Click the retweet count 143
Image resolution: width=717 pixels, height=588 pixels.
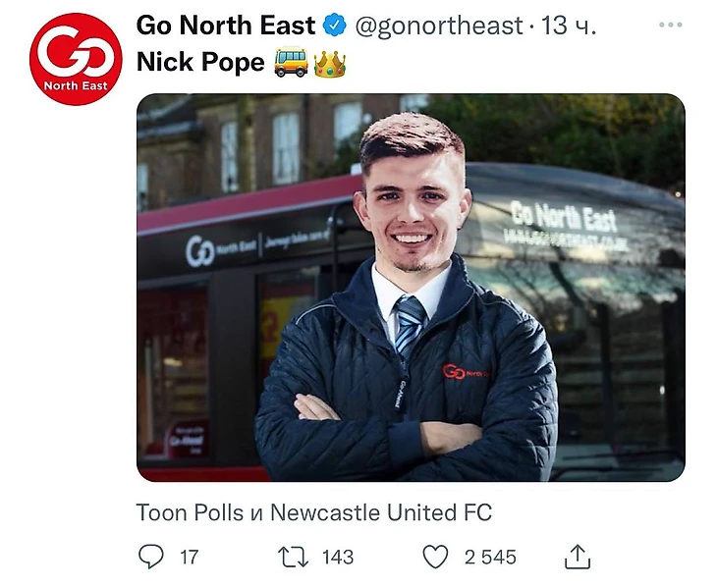pyautogui.click(x=338, y=558)
